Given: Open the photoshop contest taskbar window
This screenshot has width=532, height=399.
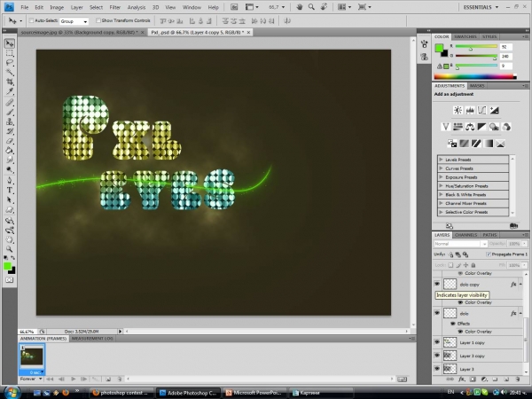Looking at the screenshot, I should (121, 393).
